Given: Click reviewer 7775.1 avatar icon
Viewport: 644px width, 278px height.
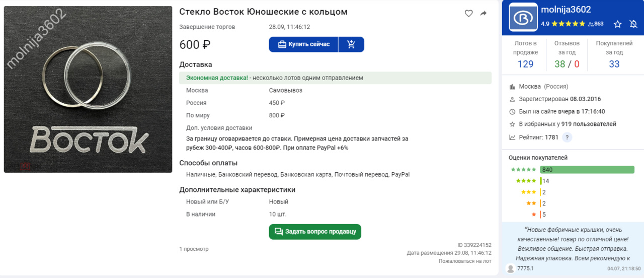Looking at the screenshot, I should point(510,268).
